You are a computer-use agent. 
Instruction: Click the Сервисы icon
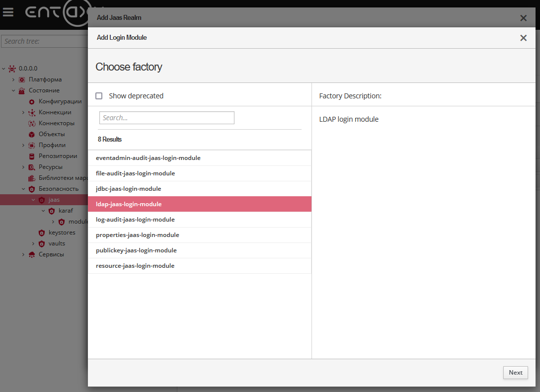[31, 254]
